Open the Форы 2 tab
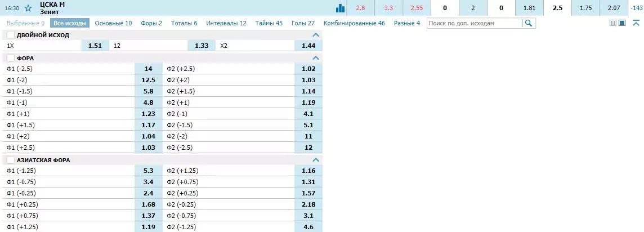The width and height of the screenshot is (644, 232). 151,23
